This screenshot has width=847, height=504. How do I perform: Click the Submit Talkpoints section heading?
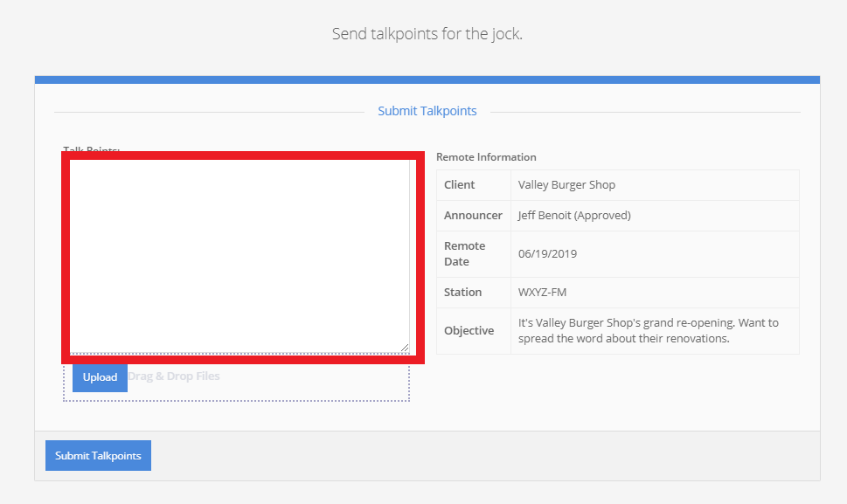pos(427,111)
